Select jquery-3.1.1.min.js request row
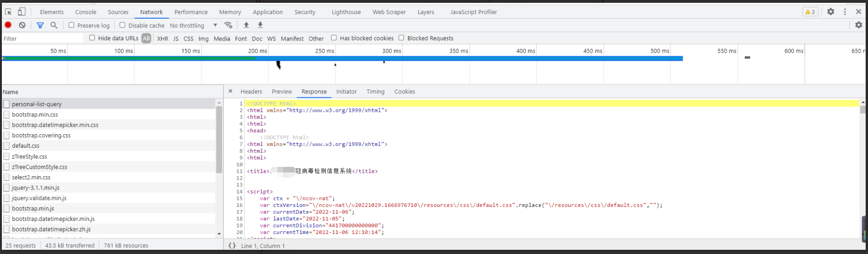This screenshot has width=868, height=254. (x=109, y=187)
